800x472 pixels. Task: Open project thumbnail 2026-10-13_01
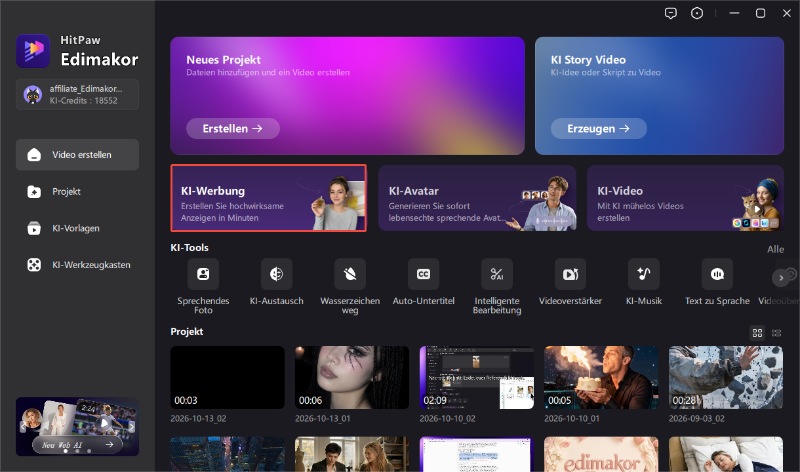pos(352,377)
